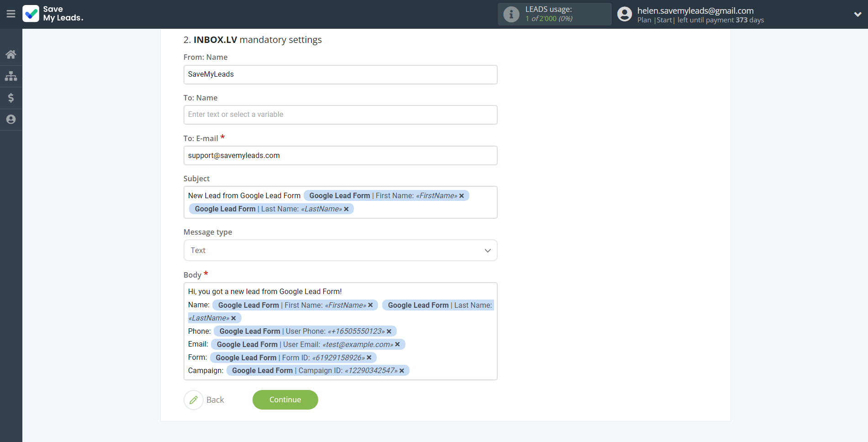Remove Last Name variable from Body
The height and width of the screenshot is (442, 868).
click(233, 318)
